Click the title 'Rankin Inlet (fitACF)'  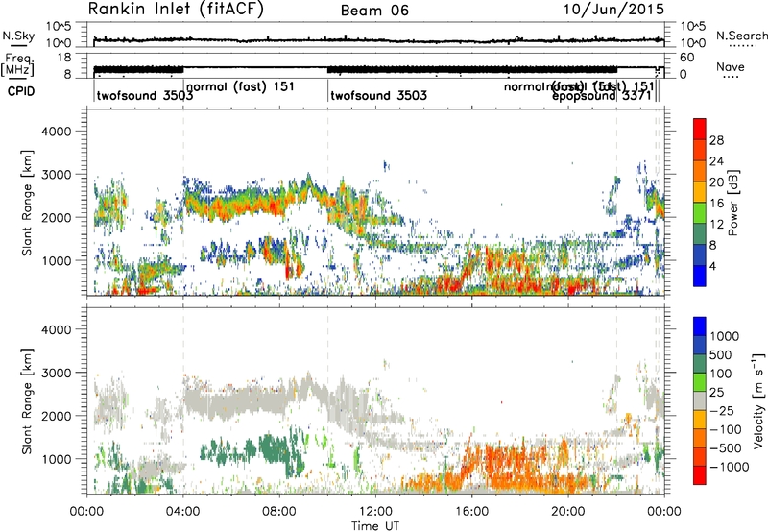click(176, 9)
